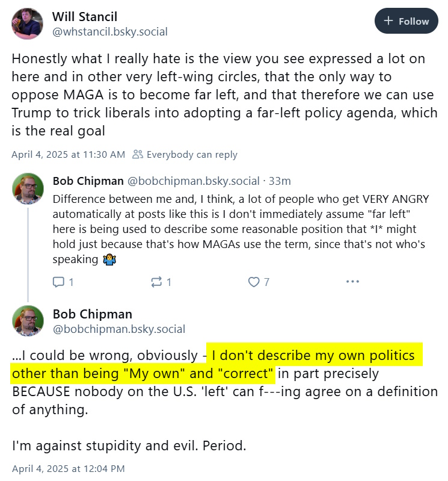
Task: Open the @whstancil.bsky.social handle link
Action: [110, 31]
